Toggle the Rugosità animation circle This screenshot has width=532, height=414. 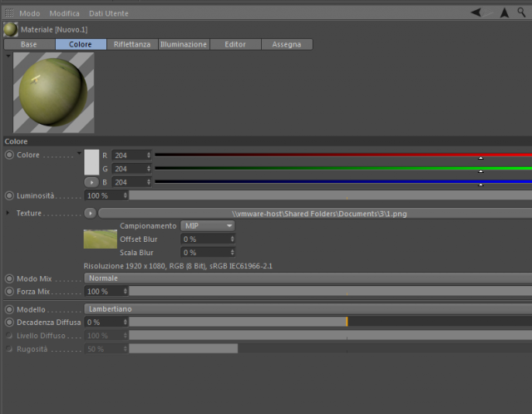pyautogui.click(x=9, y=348)
